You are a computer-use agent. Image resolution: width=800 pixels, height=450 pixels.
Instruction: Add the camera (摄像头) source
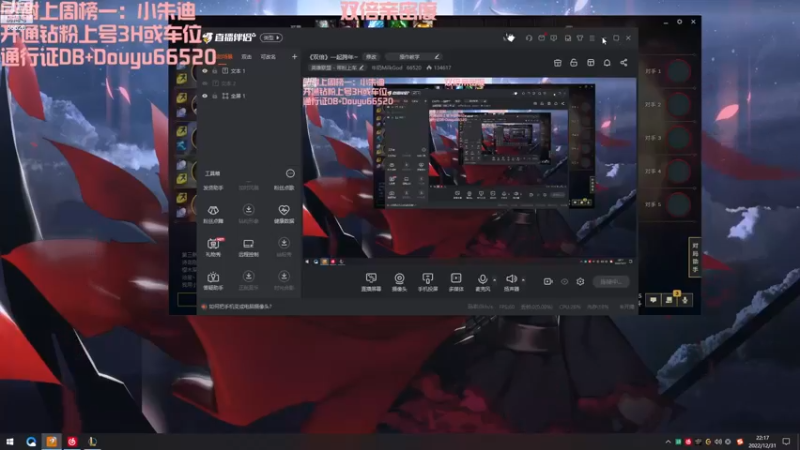click(399, 282)
